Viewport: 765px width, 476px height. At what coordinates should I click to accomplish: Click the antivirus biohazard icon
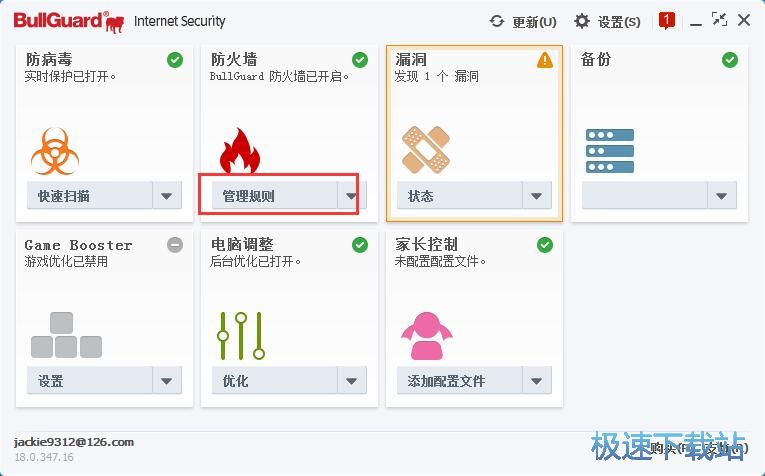55,150
